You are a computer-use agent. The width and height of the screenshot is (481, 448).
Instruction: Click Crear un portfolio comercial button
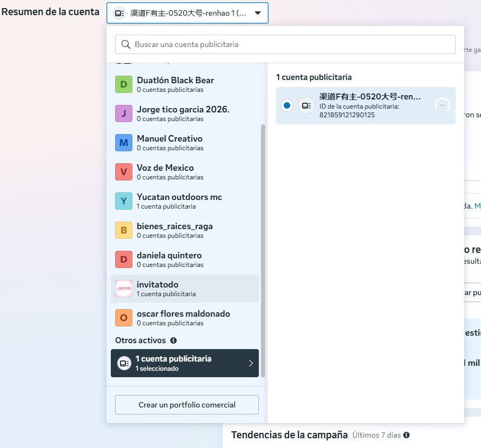pos(187,405)
